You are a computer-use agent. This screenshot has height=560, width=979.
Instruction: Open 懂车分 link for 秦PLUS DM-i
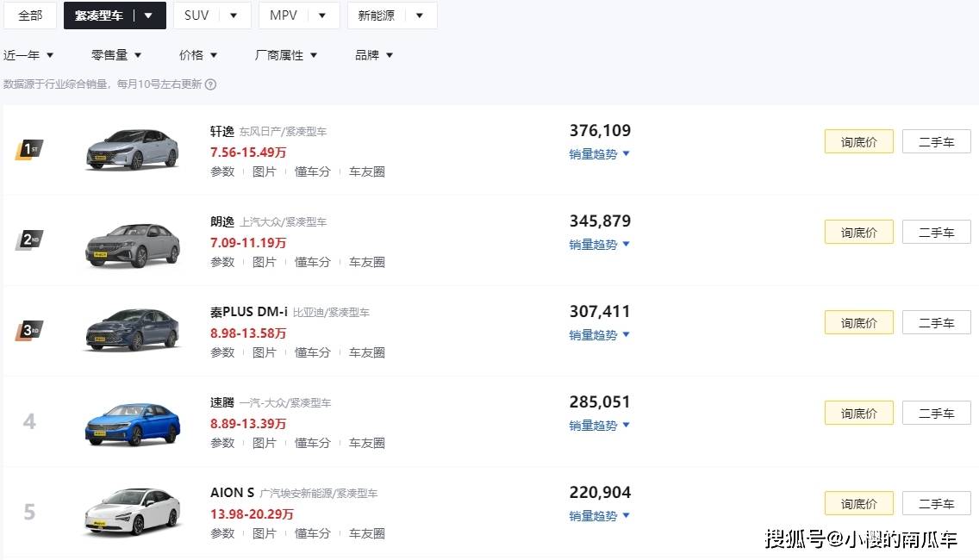(312, 352)
